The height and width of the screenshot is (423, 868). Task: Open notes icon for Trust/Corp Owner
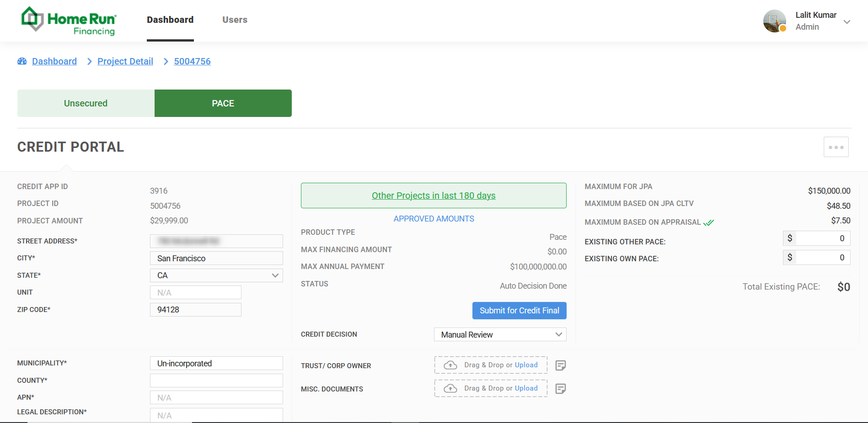coord(560,365)
